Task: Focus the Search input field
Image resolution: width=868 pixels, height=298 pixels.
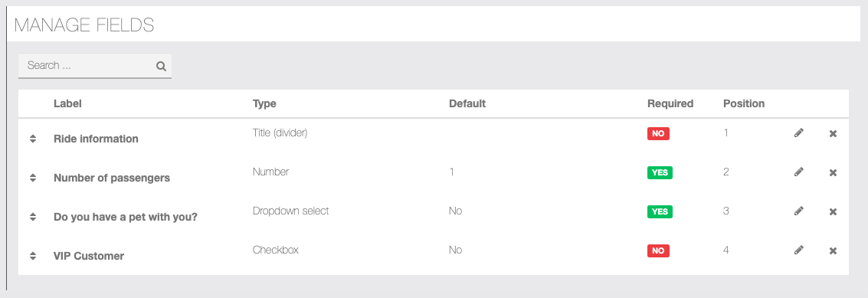Action: click(x=95, y=65)
